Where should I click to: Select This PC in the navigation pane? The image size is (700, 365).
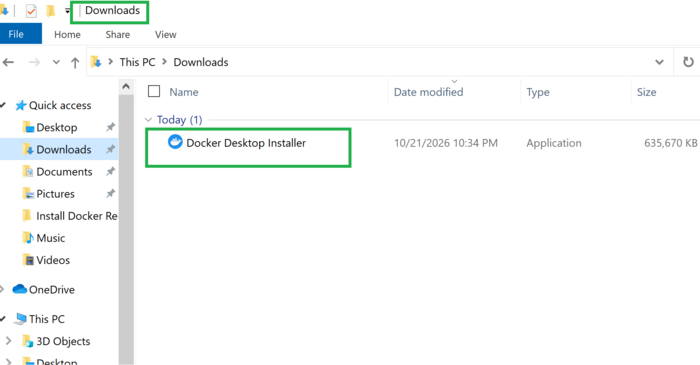click(x=46, y=319)
